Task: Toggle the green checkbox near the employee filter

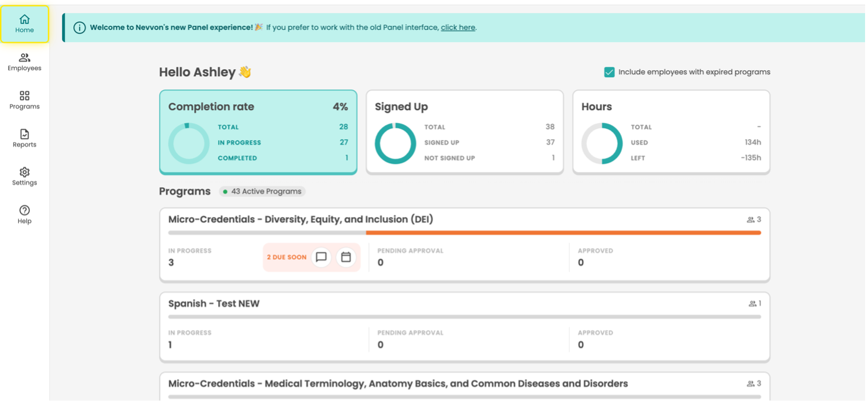Action: tap(610, 71)
